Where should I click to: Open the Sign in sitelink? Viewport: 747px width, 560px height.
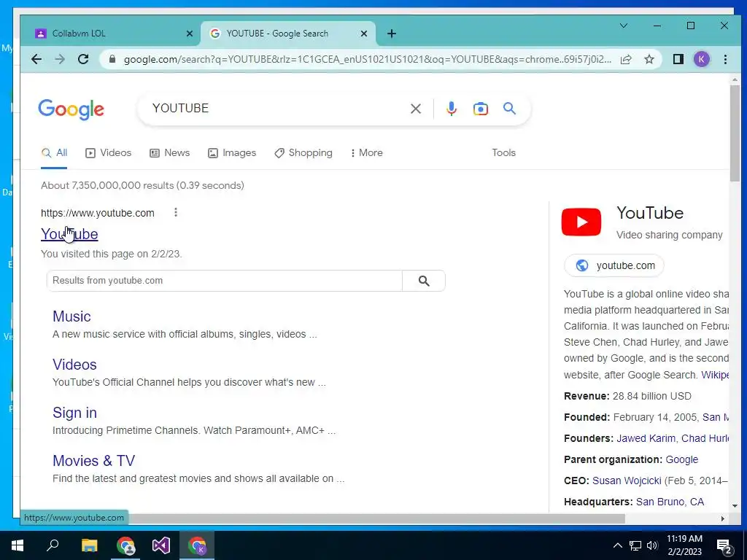tap(74, 413)
